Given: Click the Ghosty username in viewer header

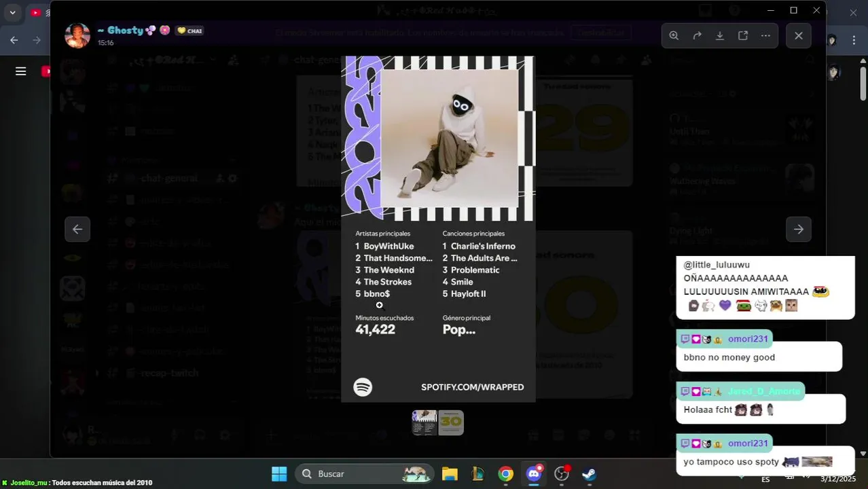Looking at the screenshot, I should (x=126, y=31).
